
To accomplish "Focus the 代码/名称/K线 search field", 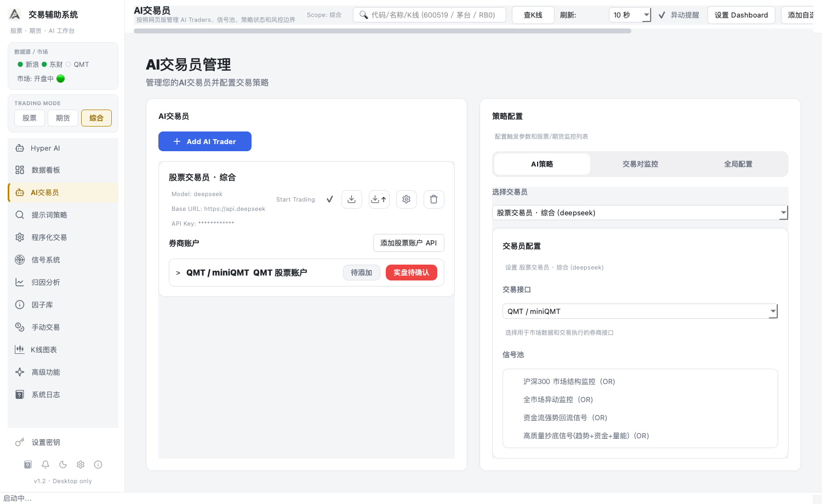I will pos(430,15).
